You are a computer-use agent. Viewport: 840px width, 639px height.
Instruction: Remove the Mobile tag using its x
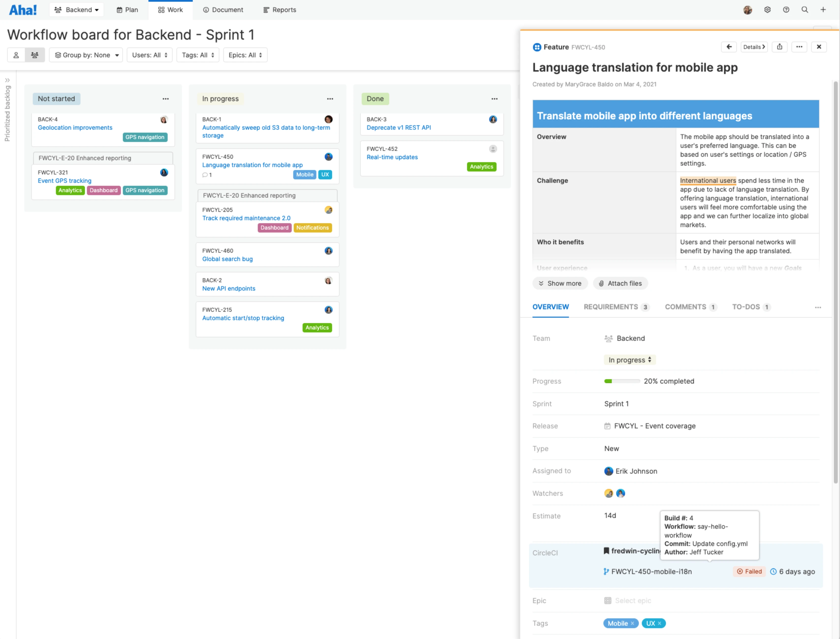pos(632,623)
